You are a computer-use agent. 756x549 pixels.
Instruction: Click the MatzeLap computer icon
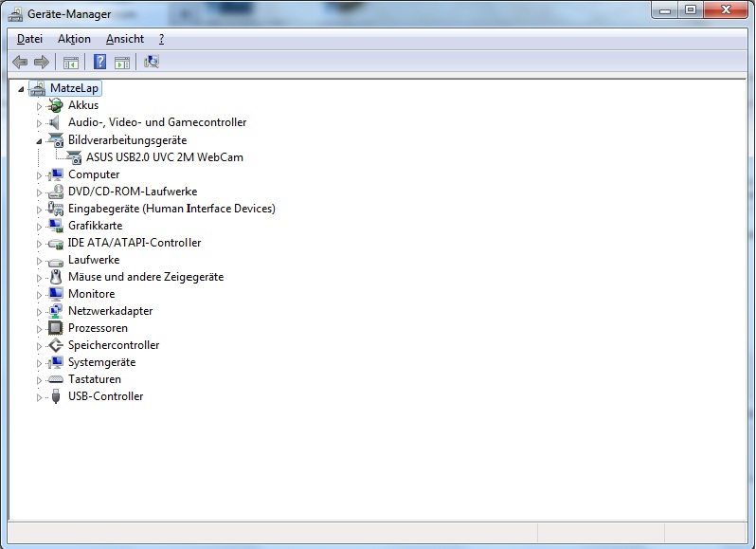pyautogui.click(x=38, y=88)
